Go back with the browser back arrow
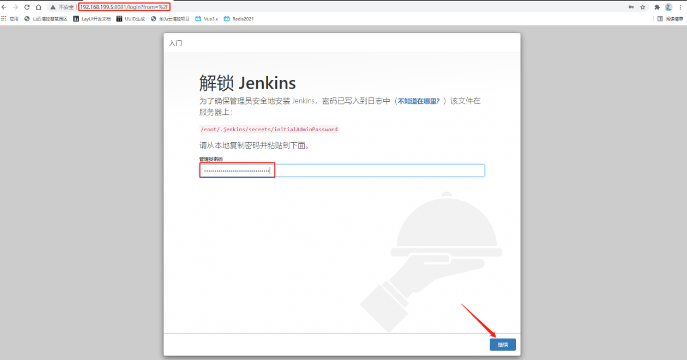Image resolution: width=687 pixels, height=360 pixels. tap(4, 7)
